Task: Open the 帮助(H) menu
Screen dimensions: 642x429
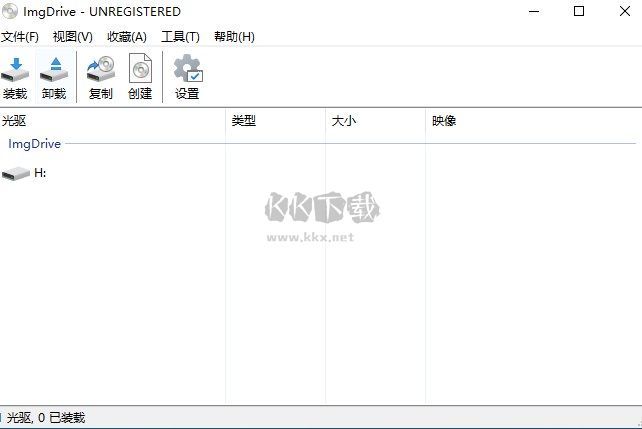Action: [234, 37]
